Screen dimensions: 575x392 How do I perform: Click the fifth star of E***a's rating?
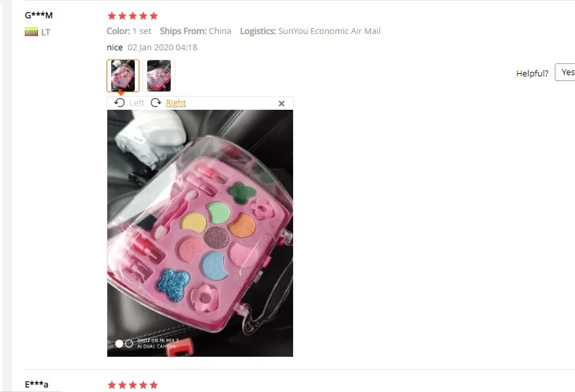tap(154, 385)
